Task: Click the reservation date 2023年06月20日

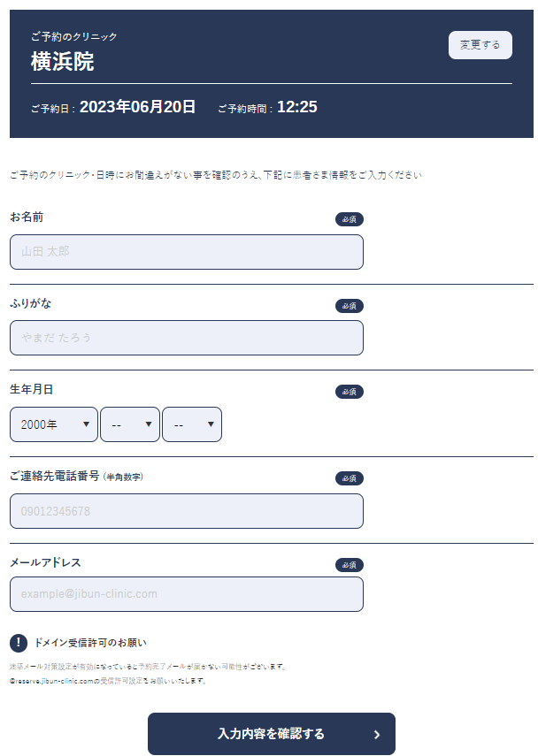Action: tap(137, 107)
